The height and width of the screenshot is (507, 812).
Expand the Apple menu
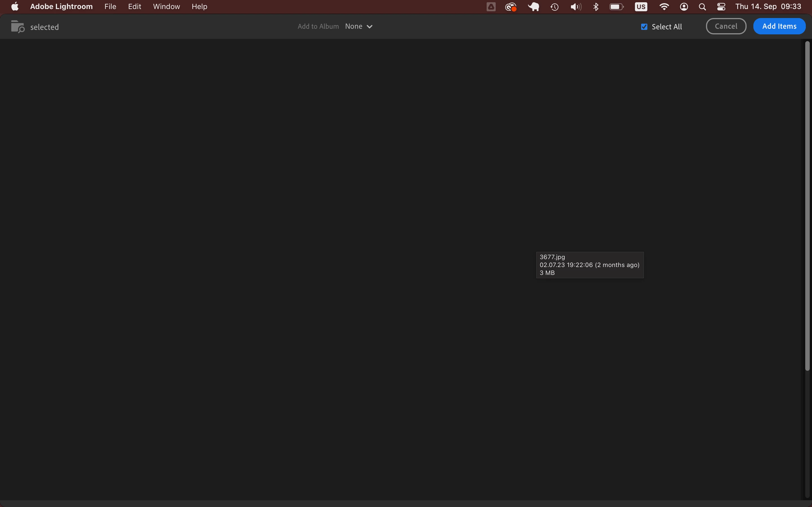15,7
